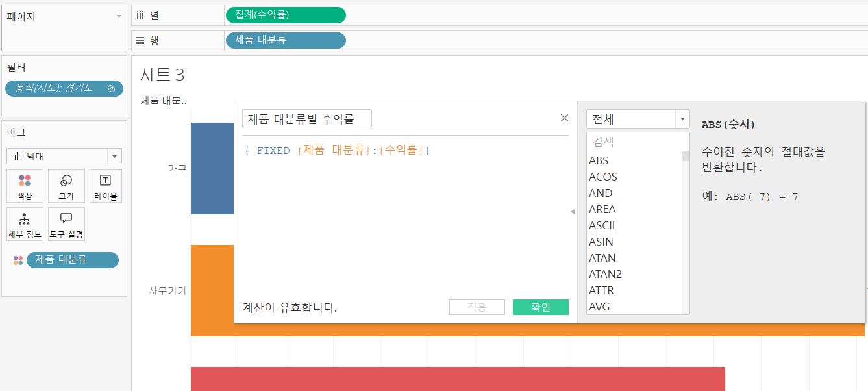Click the blue 가구 bar in chart

(212, 168)
